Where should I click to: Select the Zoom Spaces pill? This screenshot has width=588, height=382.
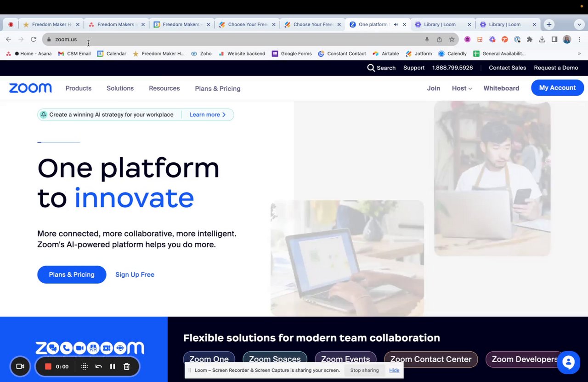(275, 359)
